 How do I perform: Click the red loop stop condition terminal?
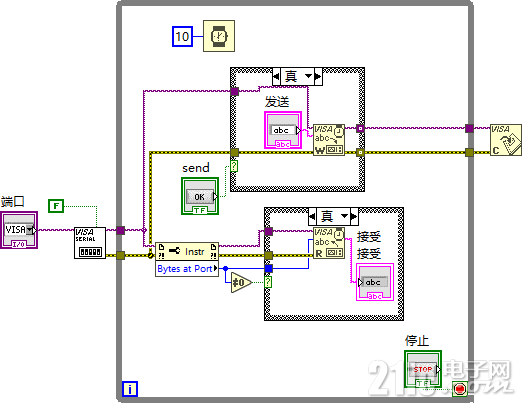point(459,389)
